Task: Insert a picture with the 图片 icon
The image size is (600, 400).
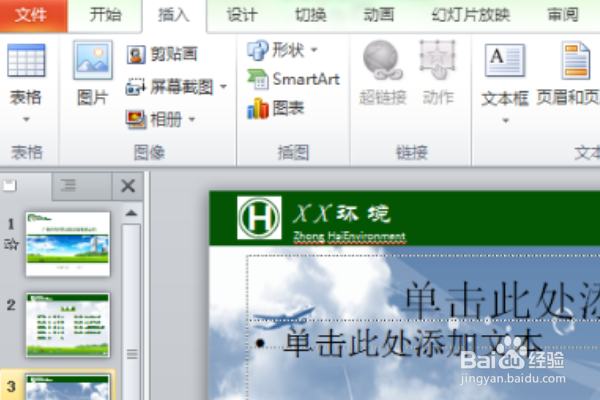Action: [93, 60]
